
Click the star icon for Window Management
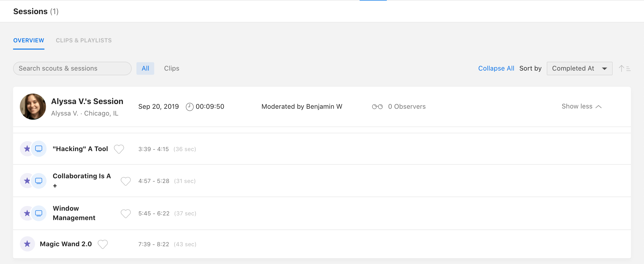point(27,213)
